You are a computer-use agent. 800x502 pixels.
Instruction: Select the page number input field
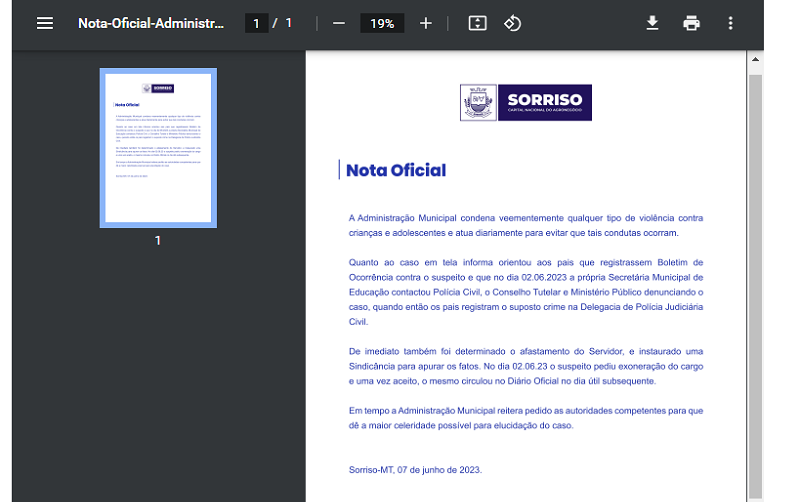pyautogui.click(x=257, y=23)
